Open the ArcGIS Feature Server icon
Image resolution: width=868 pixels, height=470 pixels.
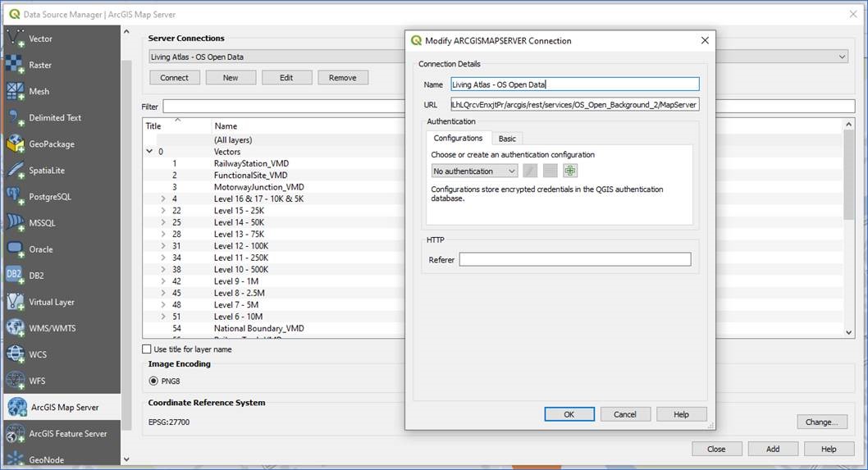click(x=15, y=433)
